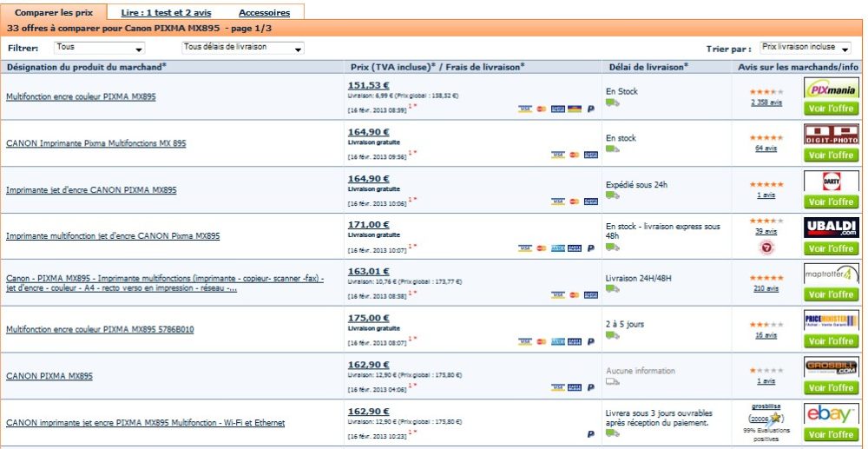Switch to the 'Accessoires' tab

tap(264, 12)
